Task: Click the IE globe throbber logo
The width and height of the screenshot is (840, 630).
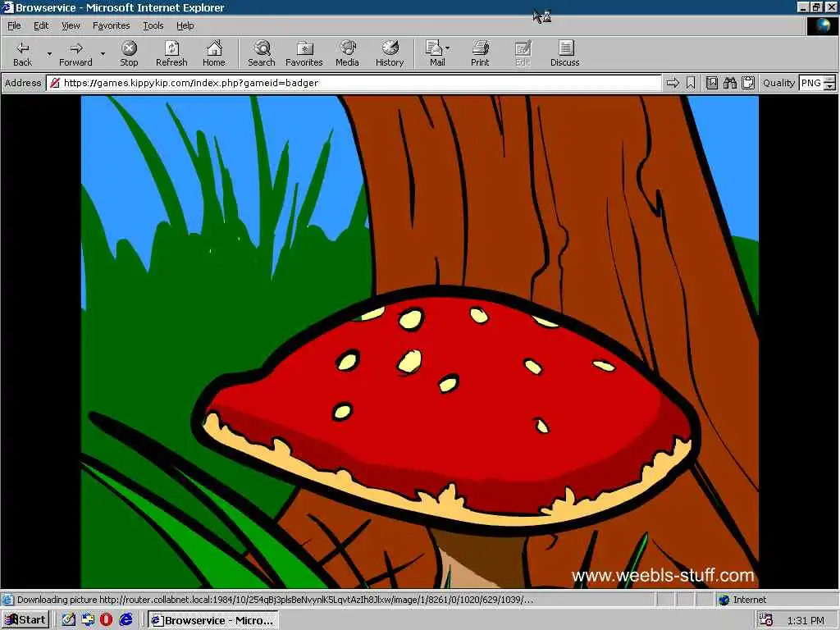Action: pos(822,25)
